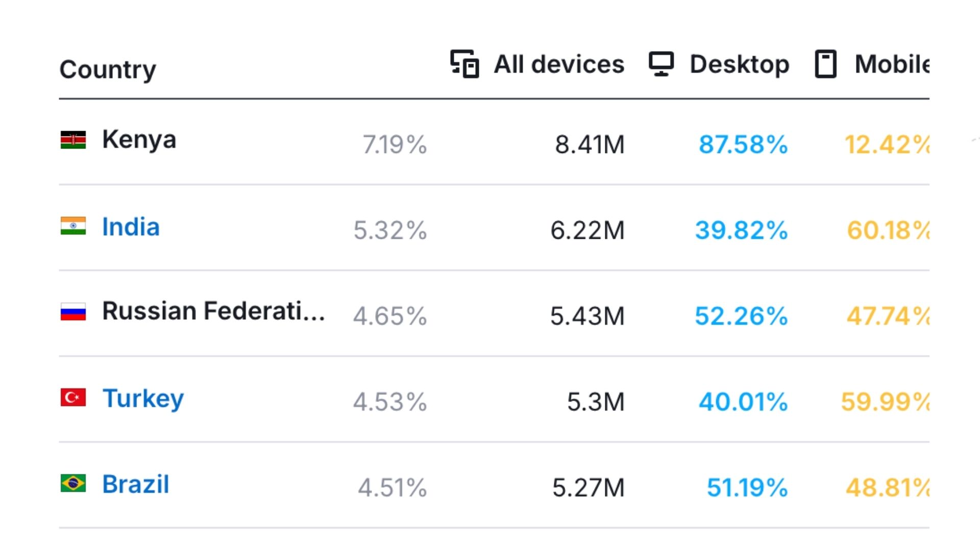Click the All devices icon
Screen dimensions: 980x551
pos(464,64)
